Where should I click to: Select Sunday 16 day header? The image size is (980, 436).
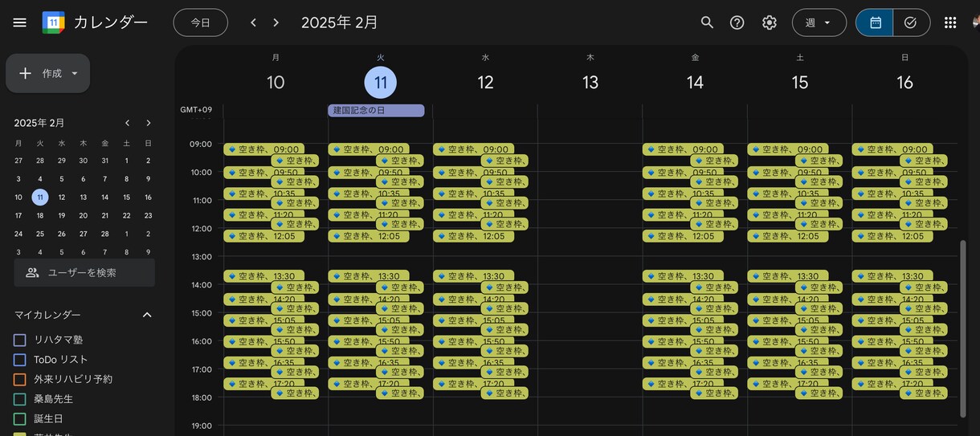pyautogui.click(x=904, y=82)
